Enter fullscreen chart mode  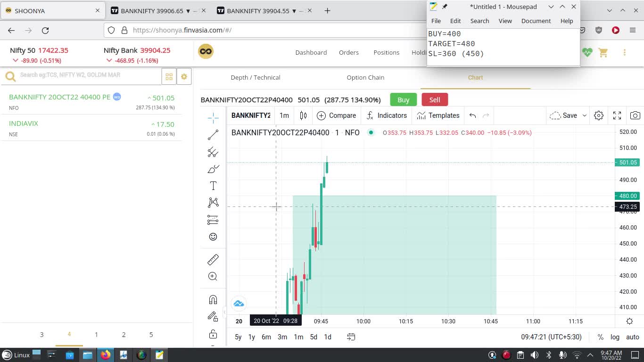tap(617, 115)
